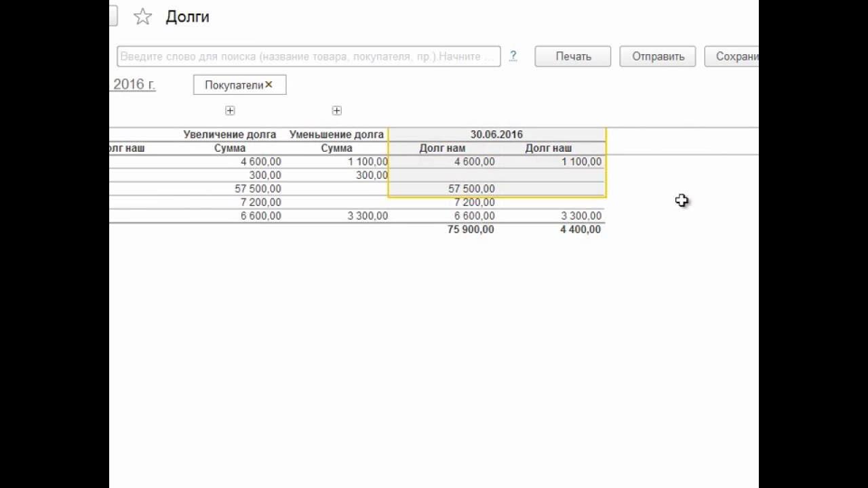The height and width of the screenshot is (488, 868).
Task: Select the total 75 900,00 cell
Action: tap(471, 229)
